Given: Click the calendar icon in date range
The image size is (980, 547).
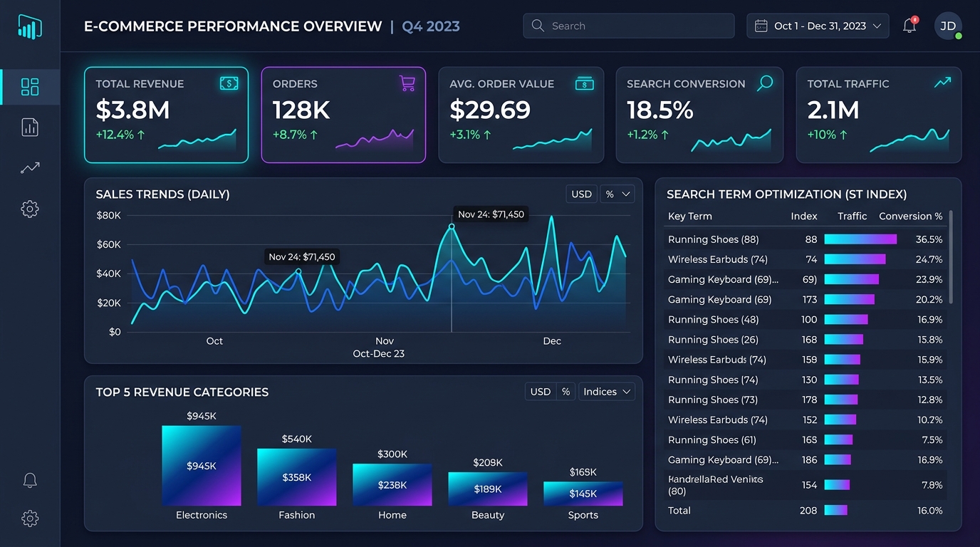Looking at the screenshot, I should pyautogui.click(x=761, y=26).
